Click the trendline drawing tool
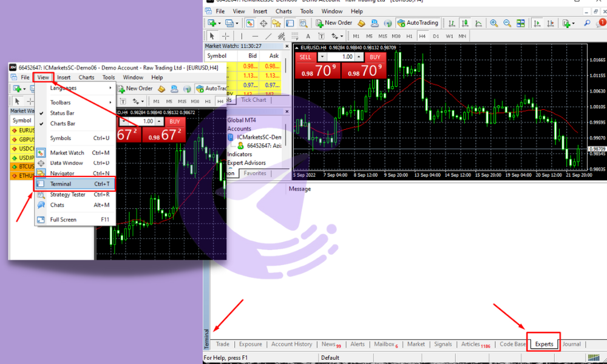Screen dimensions: 607x364 click(x=269, y=36)
